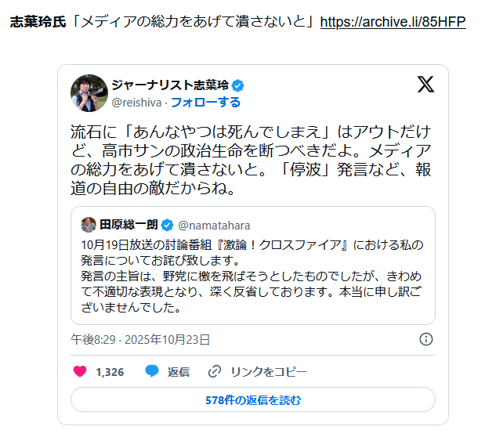
Task: Click the verified badge beside 田原総一朗
Action: (168, 226)
